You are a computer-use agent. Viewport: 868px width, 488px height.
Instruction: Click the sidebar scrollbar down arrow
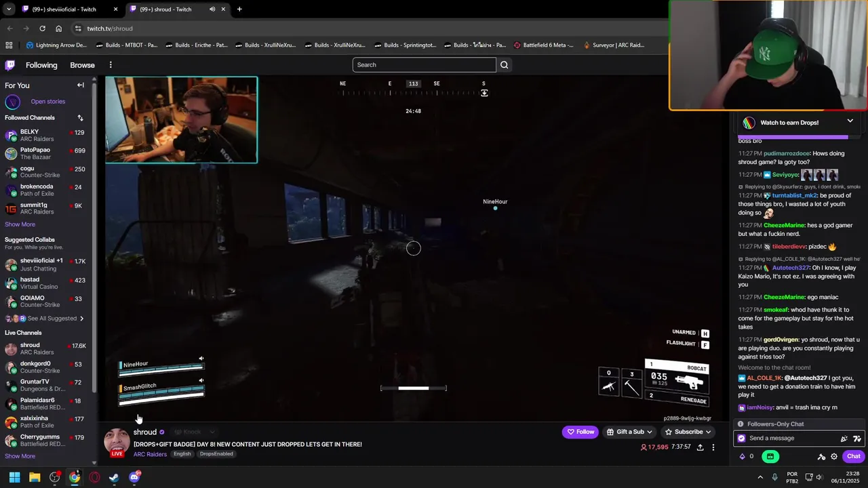click(x=95, y=463)
